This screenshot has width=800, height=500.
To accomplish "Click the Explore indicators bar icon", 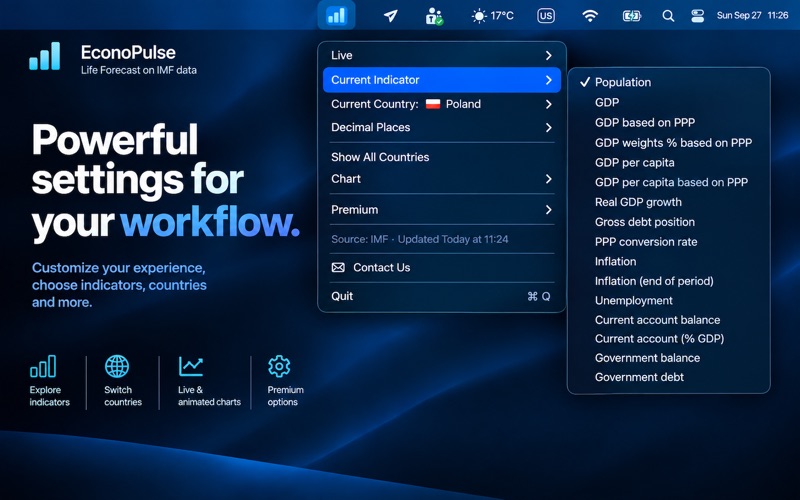I will click(43, 366).
